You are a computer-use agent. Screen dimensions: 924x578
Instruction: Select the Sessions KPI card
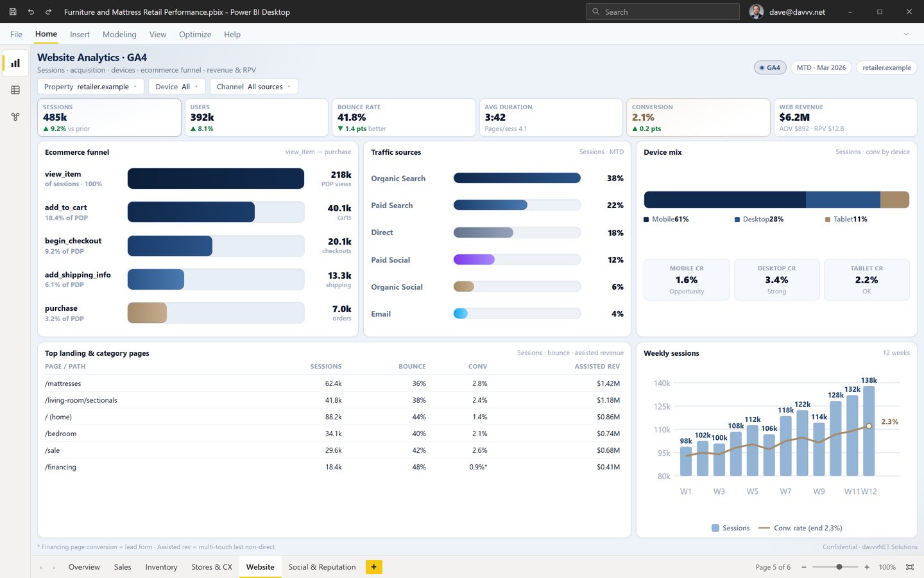(x=109, y=118)
